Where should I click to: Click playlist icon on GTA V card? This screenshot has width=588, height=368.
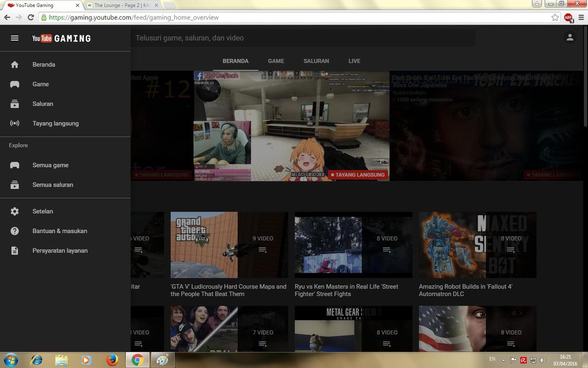point(262,250)
